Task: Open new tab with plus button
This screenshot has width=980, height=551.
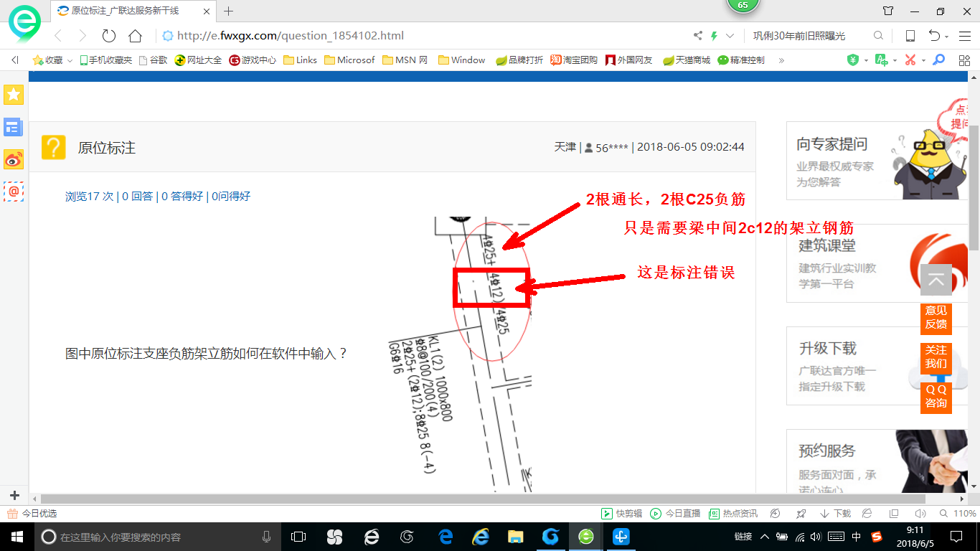Action: pyautogui.click(x=229, y=11)
